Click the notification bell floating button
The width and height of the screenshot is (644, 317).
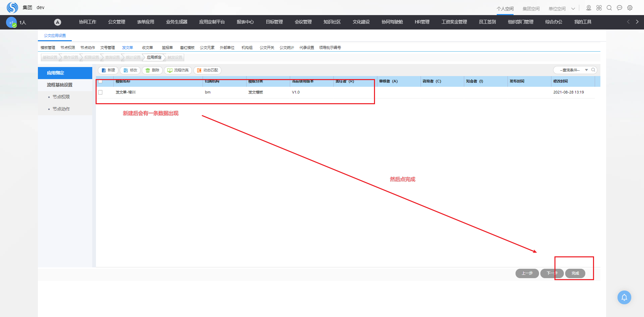pyautogui.click(x=624, y=297)
